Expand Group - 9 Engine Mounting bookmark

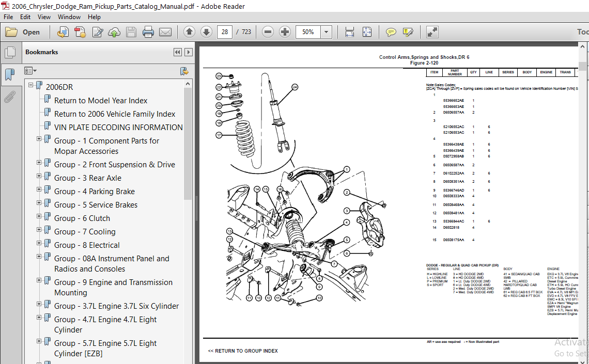click(39, 280)
